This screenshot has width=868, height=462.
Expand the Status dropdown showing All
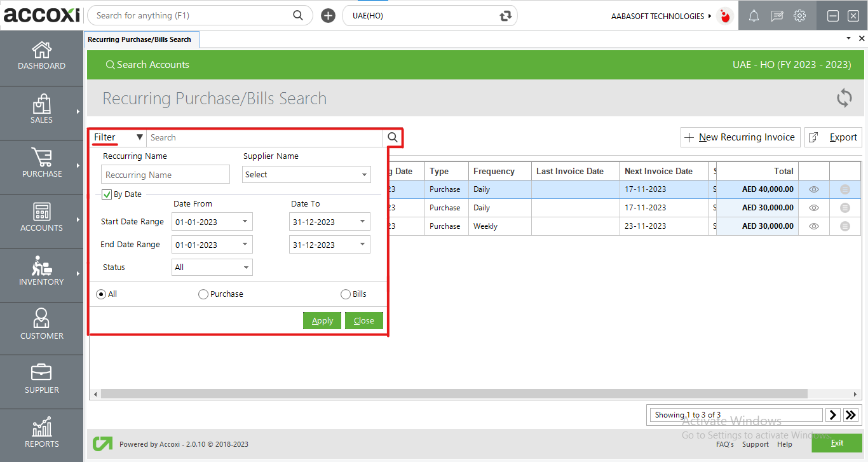click(x=212, y=267)
